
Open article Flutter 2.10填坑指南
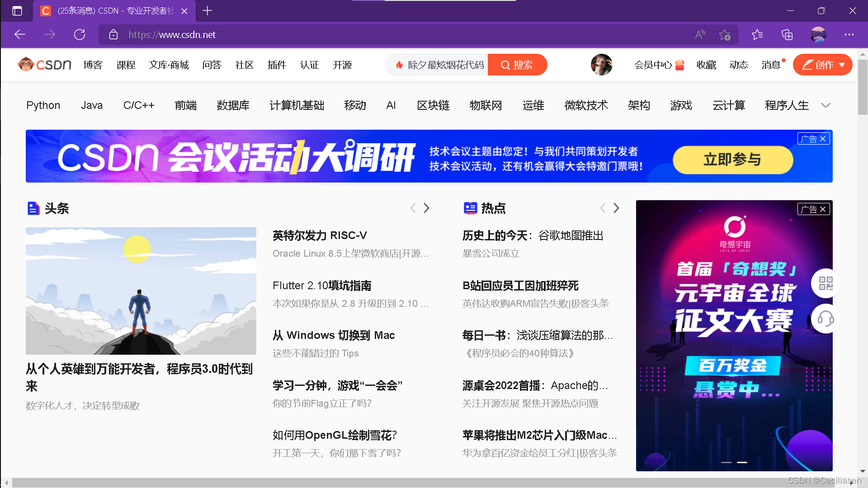322,286
